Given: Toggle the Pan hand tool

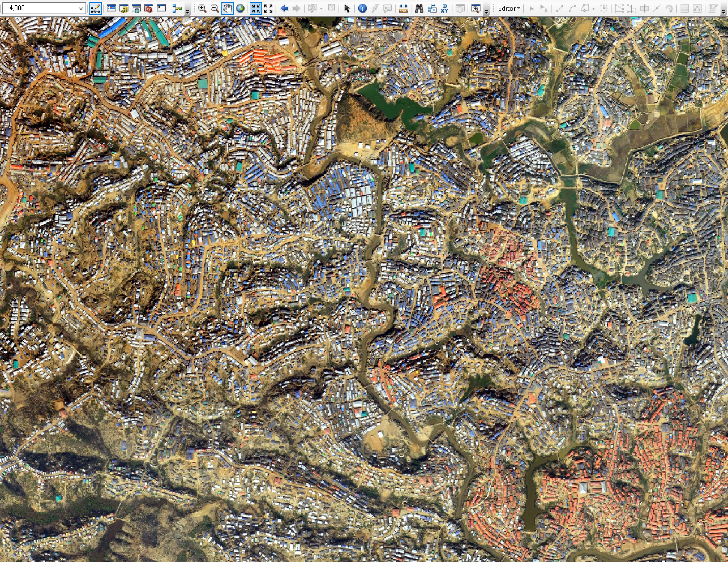Looking at the screenshot, I should click(227, 8).
